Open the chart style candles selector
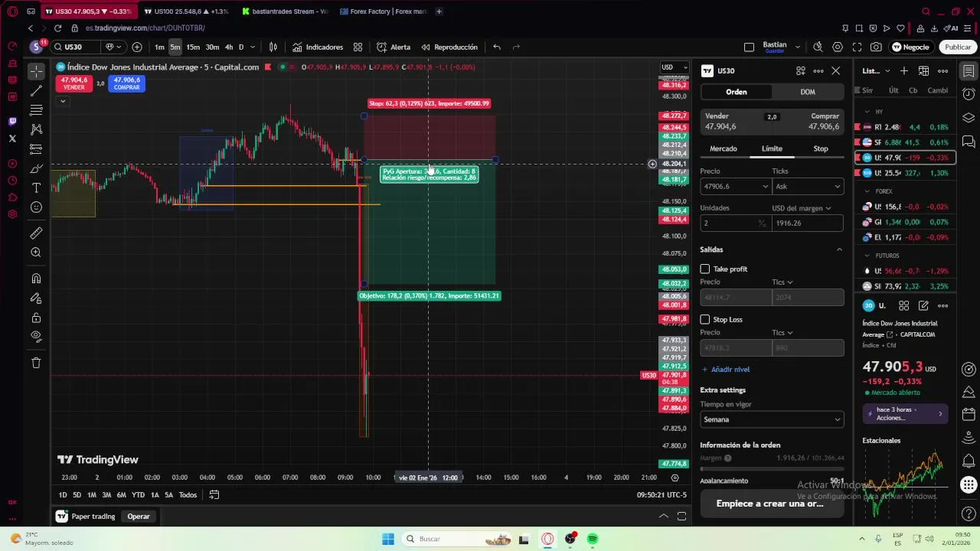Screen dimensions: 980x551 coord(273,47)
